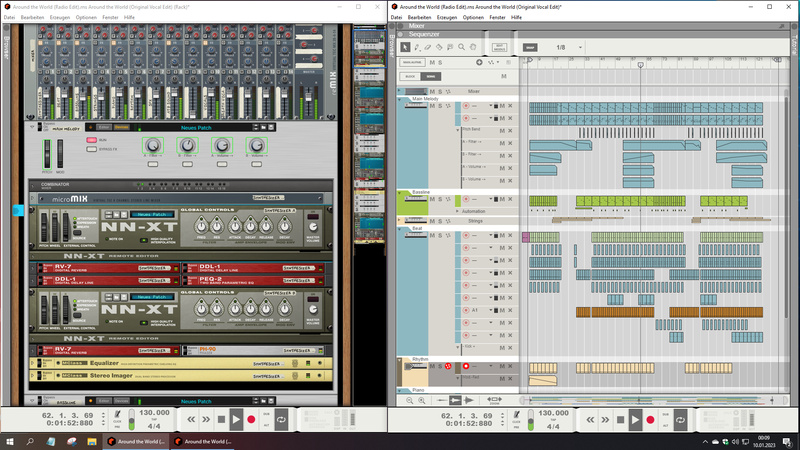
Task: Toggle Run Pattern Devices button on combinator
Action: click(91, 140)
